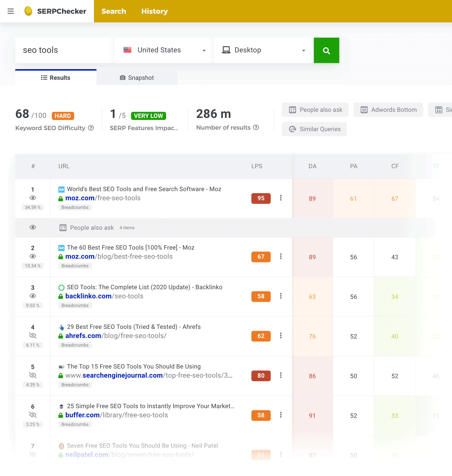Click the Similar Queries feature button
Image resolution: width=452 pixels, height=476 pixels.
point(314,129)
